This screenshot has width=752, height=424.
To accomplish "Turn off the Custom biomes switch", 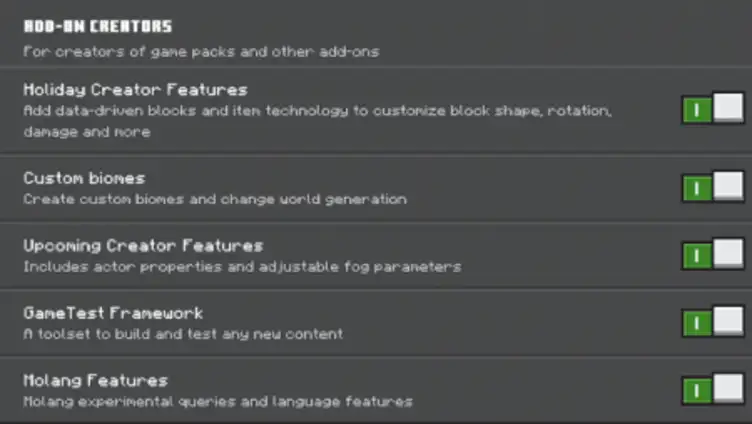I will point(713,186).
